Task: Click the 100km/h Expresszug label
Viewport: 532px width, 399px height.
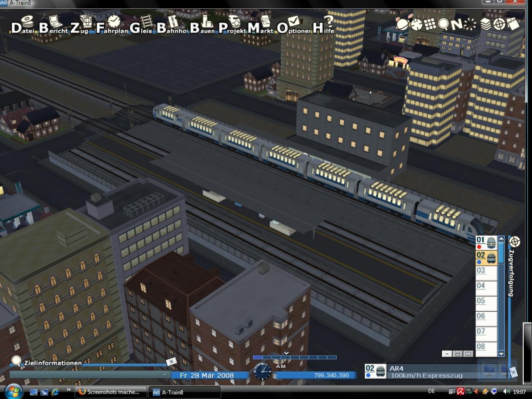Action: click(x=426, y=376)
